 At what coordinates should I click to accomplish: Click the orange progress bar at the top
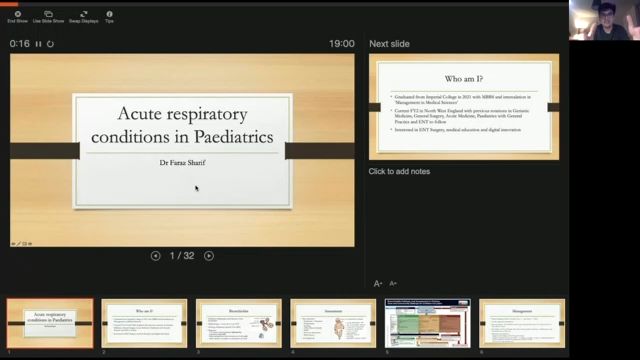pyautogui.click(x=9, y=4)
